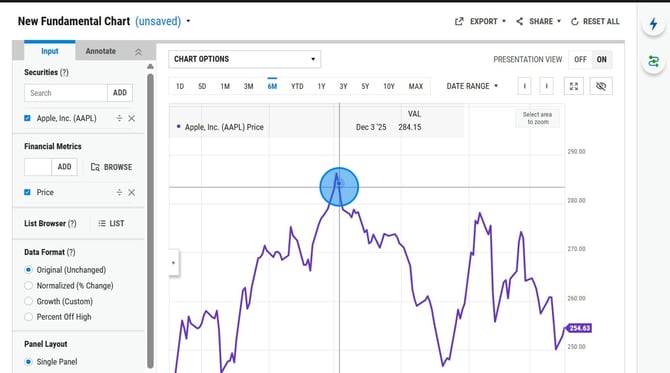Image resolution: width=670 pixels, height=373 pixels.
Task: Select the 3Y time range
Action: [x=343, y=86]
